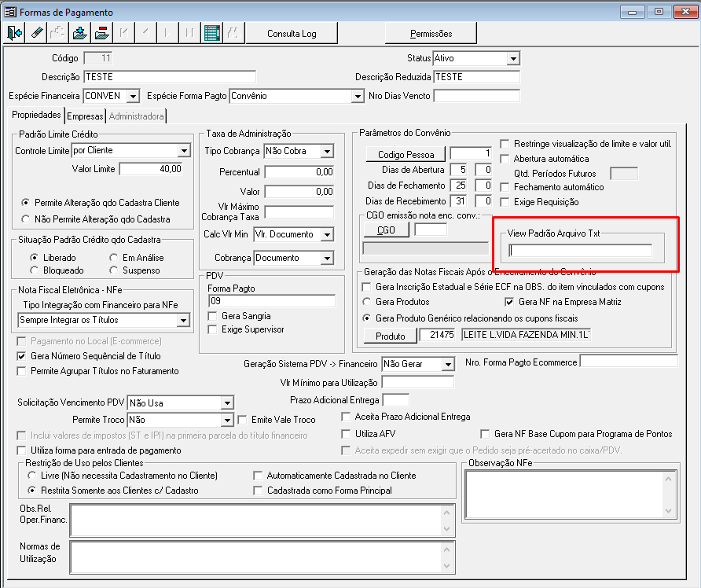Click the CGO button
The width and height of the screenshot is (701, 588).
(387, 230)
